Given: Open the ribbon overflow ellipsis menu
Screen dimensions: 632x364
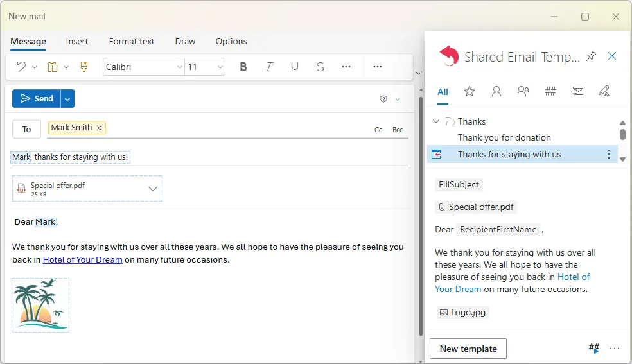Looking at the screenshot, I should (378, 67).
